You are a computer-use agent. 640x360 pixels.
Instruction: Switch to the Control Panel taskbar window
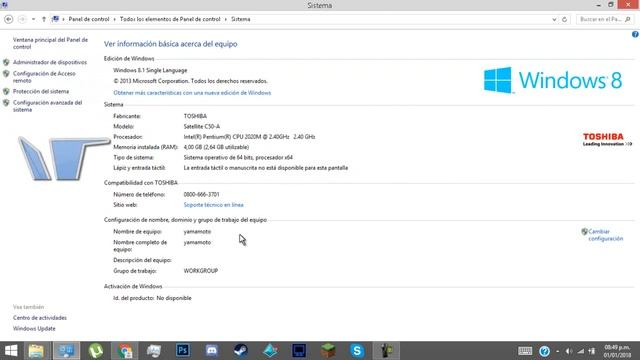coord(66,351)
